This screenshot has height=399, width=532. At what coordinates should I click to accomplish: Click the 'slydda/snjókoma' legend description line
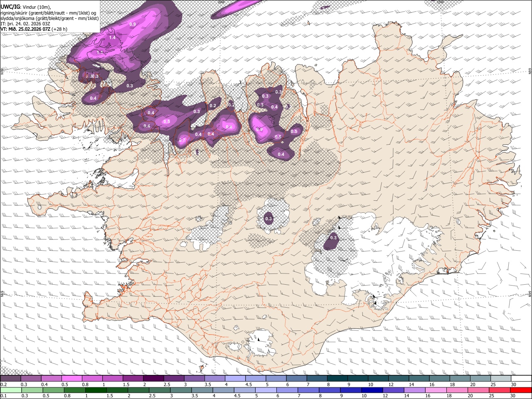(x=50, y=18)
